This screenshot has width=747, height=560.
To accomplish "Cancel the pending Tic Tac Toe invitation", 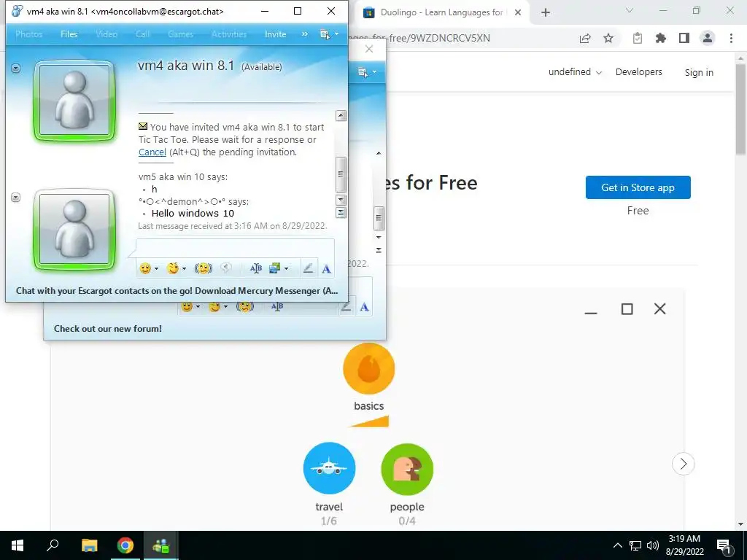I will coord(152,152).
